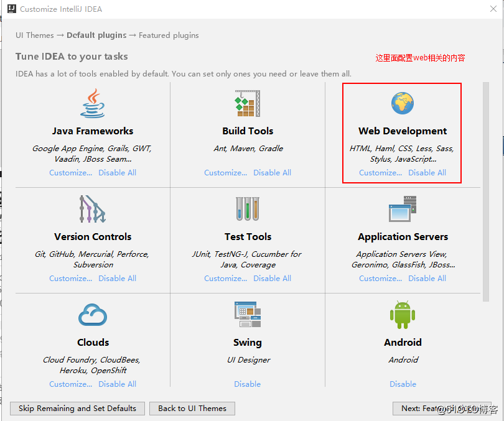This screenshot has width=504, height=421.
Task: Click 'UI Designer' description text
Action: point(248,360)
